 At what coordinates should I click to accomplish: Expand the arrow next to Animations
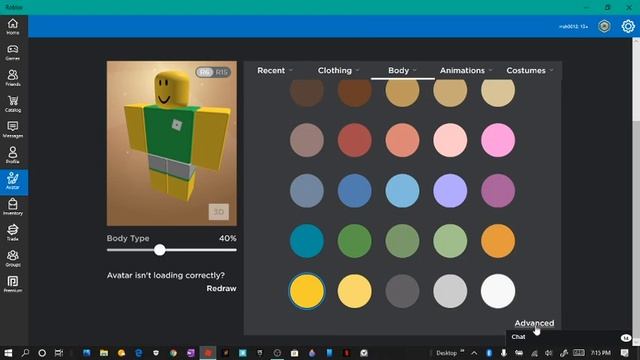[491, 71]
